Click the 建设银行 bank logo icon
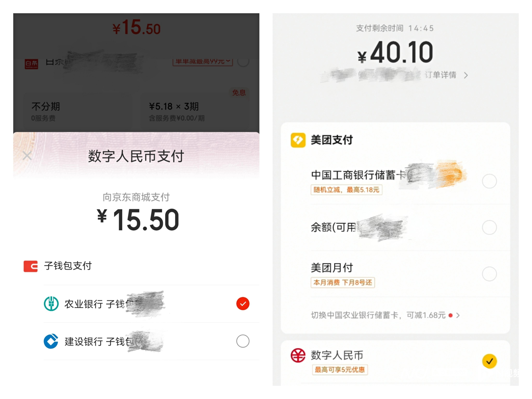 pos(51,341)
